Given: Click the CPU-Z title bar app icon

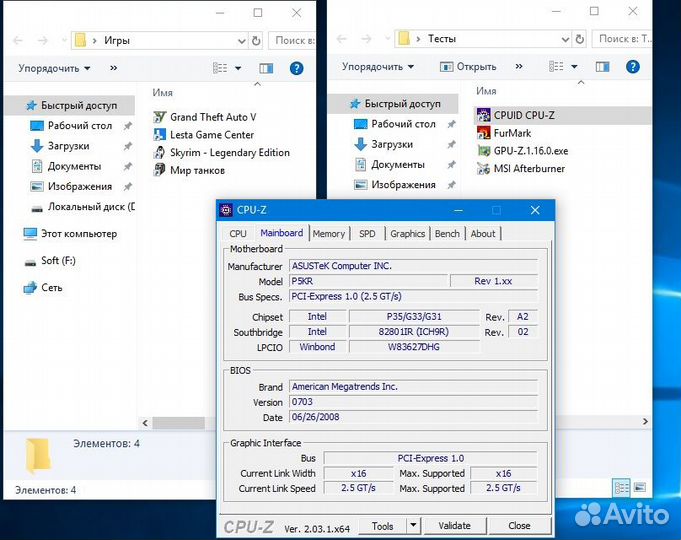Looking at the screenshot, I should (225, 210).
